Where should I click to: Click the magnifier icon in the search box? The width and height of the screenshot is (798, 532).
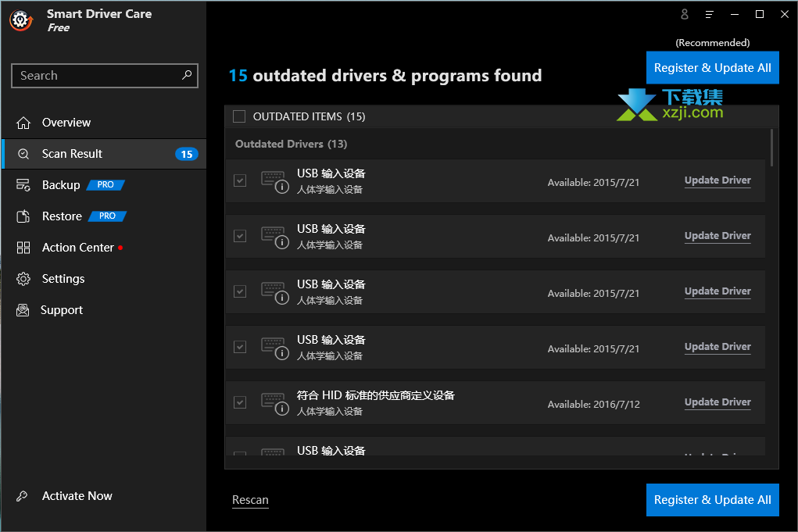pyautogui.click(x=187, y=75)
